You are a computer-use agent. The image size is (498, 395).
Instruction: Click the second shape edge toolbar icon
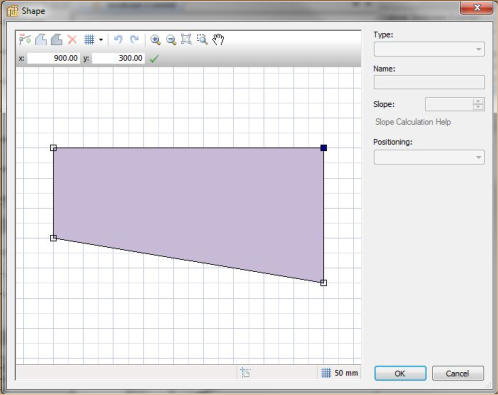(57, 40)
